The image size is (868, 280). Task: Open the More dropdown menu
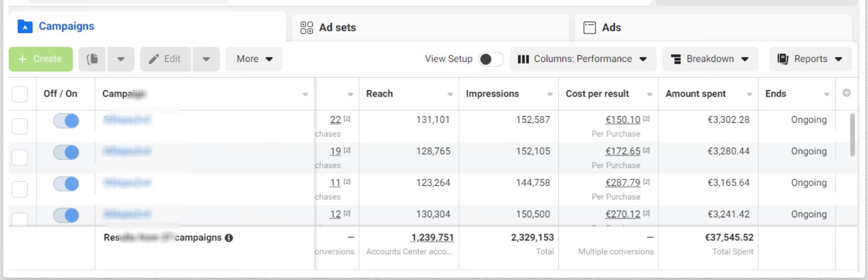coord(254,59)
